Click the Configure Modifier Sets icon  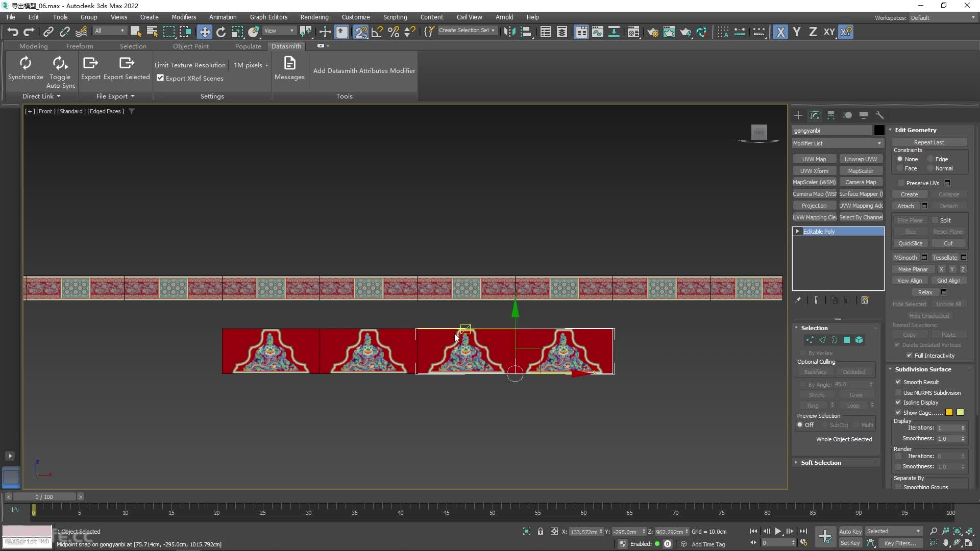click(865, 300)
